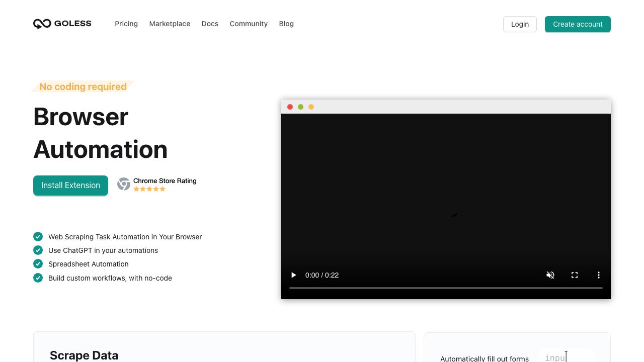Viewport: 644px width, 362px height.
Task: Open the Pricing page
Action: click(x=126, y=24)
